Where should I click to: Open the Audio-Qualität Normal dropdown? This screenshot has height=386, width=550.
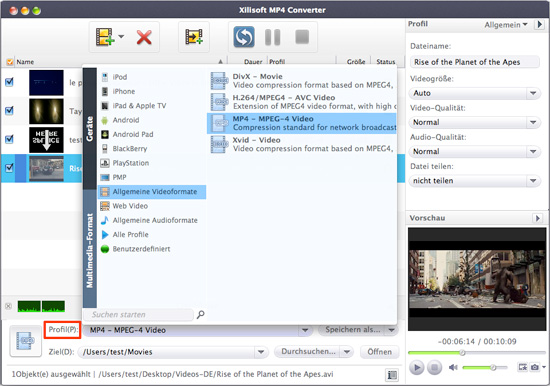[x=475, y=152]
